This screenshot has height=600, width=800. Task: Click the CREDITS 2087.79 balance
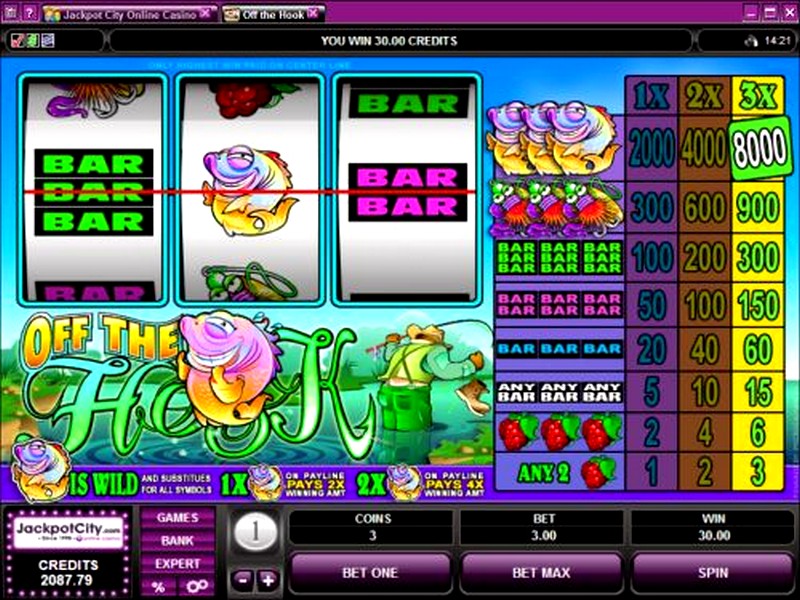click(67, 572)
